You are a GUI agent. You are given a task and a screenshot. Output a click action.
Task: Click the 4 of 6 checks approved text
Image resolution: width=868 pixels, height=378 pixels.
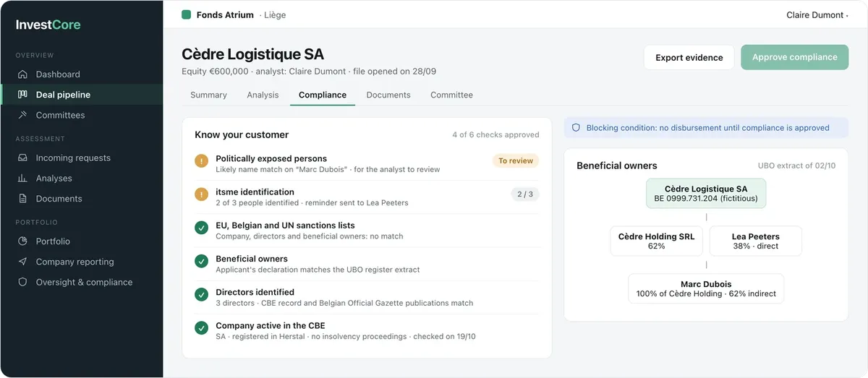495,134
